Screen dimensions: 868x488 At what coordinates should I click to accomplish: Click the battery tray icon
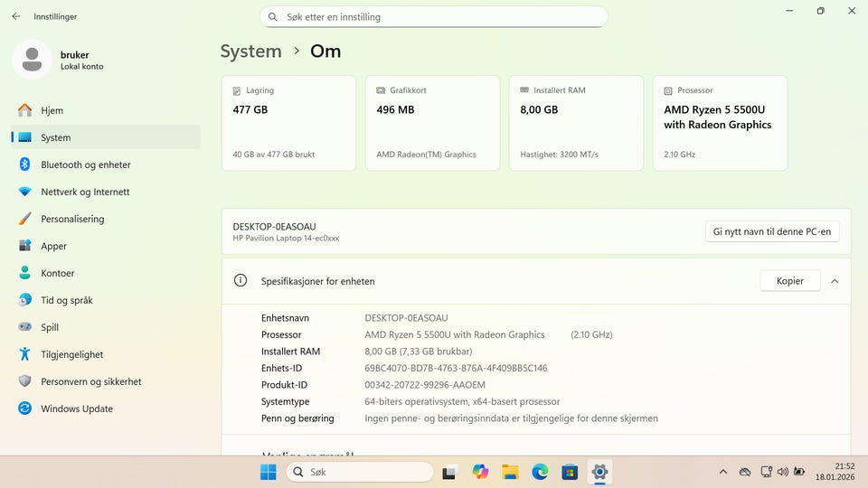tap(798, 472)
